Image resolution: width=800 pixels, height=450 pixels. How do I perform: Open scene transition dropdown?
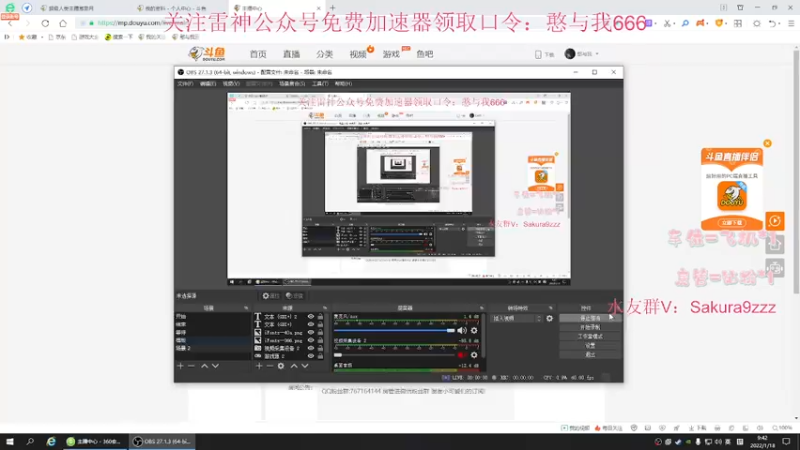point(516,318)
